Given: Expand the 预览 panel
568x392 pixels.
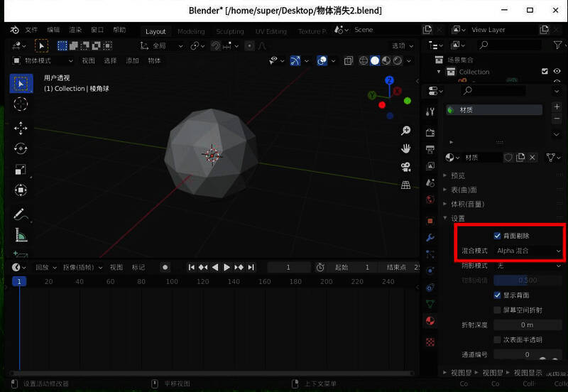Looking at the screenshot, I should 458,175.
